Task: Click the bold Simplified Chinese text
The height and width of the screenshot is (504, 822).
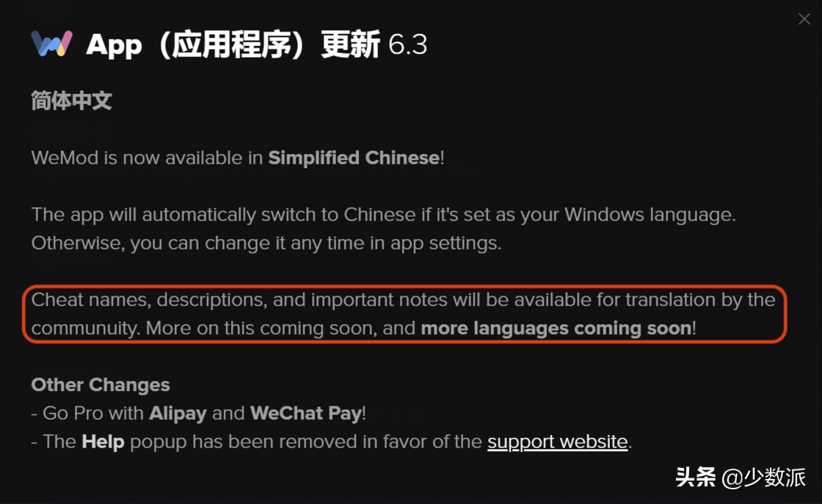Action: (354, 158)
